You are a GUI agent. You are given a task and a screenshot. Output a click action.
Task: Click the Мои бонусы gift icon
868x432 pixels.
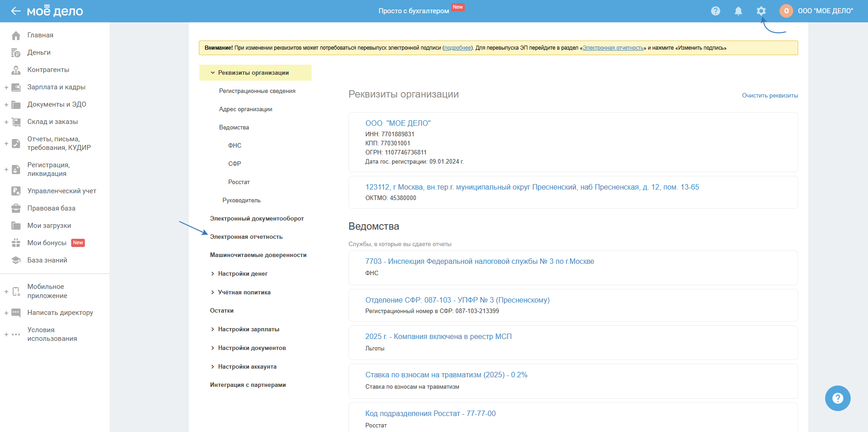point(16,243)
